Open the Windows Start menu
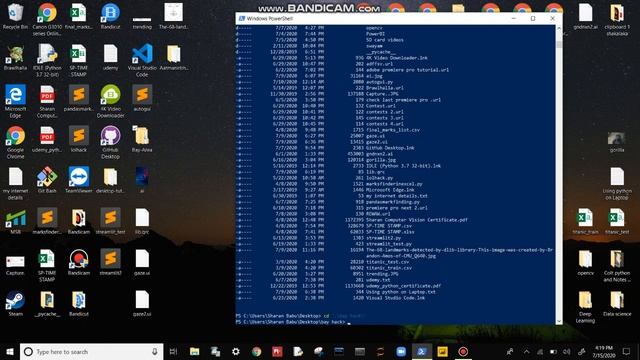Image resolution: width=640 pixels, height=360 pixels. pyautogui.click(x=10, y=351)
